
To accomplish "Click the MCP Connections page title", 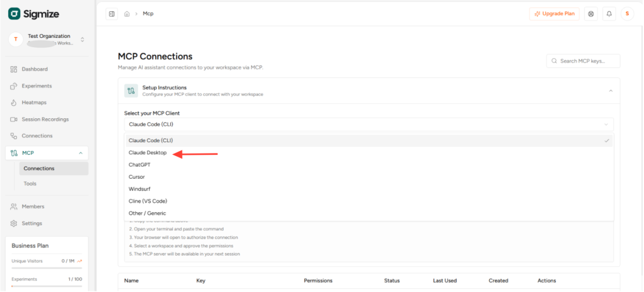I will point(155,57).
